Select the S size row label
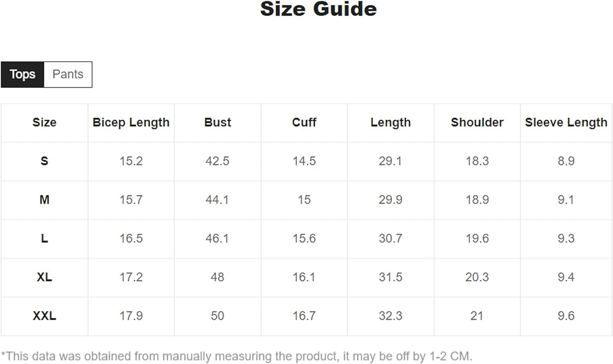The image size is (613, 364). click(44, 161)
